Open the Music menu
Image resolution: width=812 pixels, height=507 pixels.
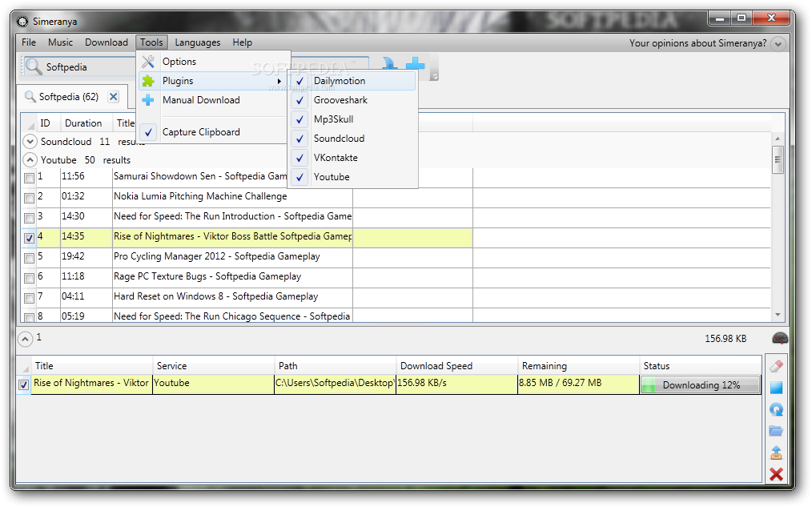[x=61, y=42]
